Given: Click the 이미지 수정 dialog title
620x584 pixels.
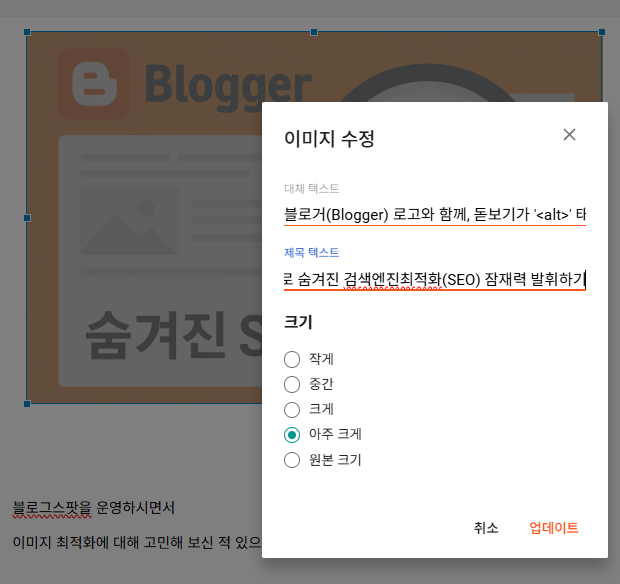Looking at the screenshot, I should click(330, 139).
